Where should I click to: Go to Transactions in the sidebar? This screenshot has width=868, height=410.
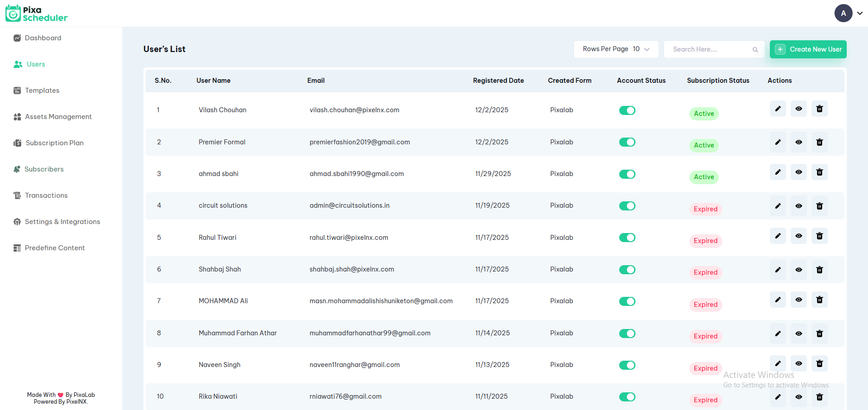pyautogui.click(x=46, y=195)
